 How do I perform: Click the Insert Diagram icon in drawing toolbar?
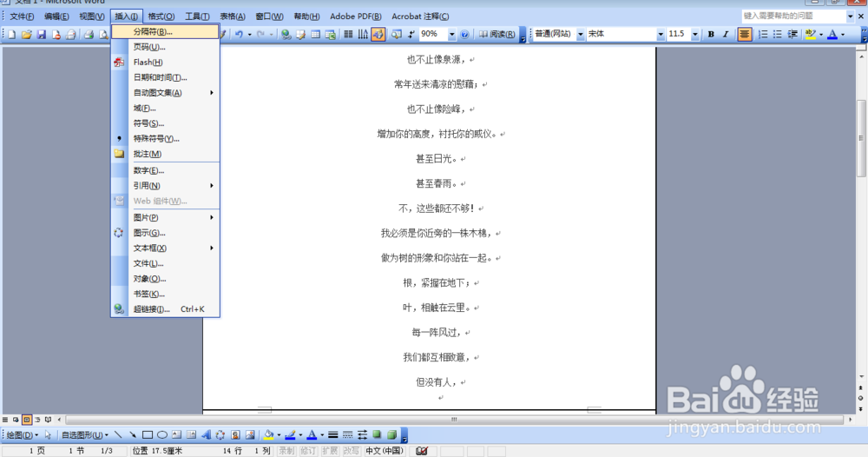pos(220,434)
